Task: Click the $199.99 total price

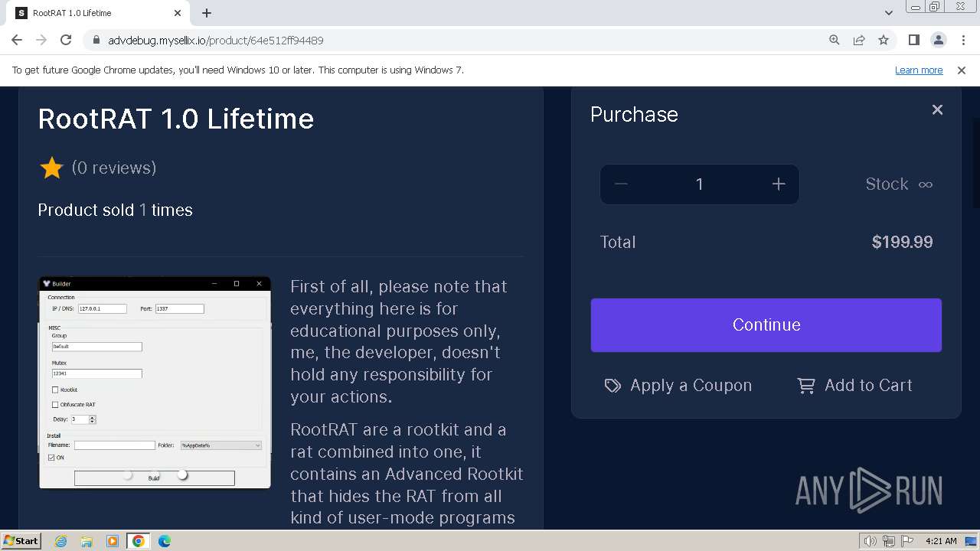Action: [x=902, y=243]
